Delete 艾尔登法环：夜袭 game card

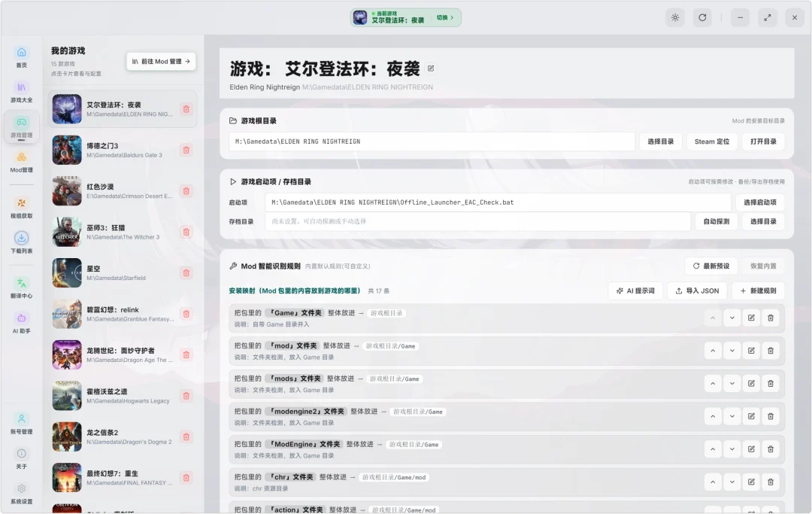[x=186, y=109]
